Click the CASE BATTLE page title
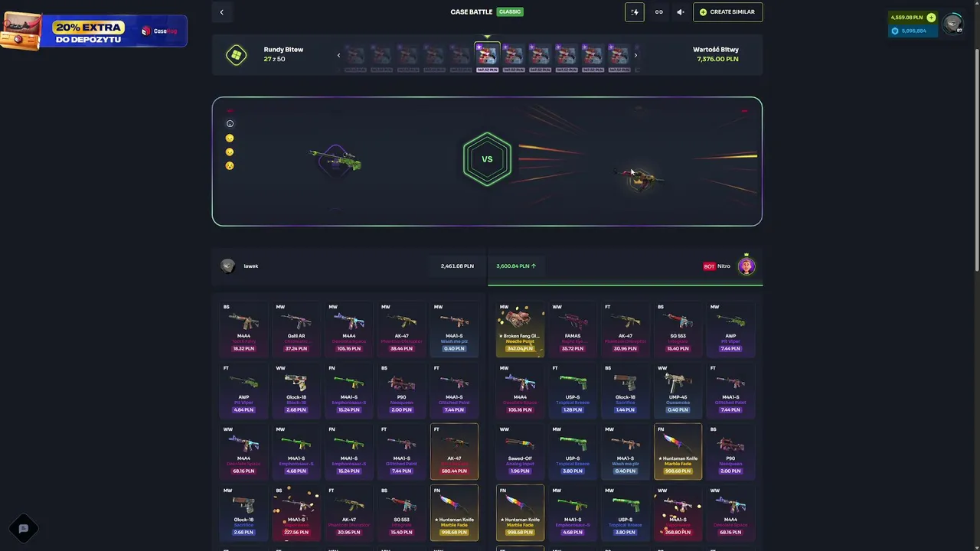 pyautogui.click(x=472, y=12)
